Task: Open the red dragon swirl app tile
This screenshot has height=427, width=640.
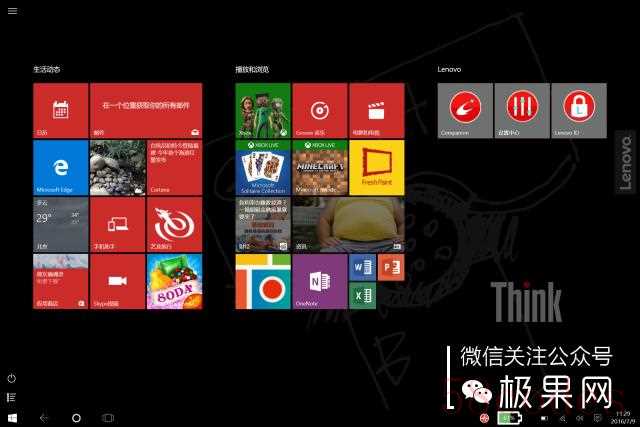Action: click(174, 225)
